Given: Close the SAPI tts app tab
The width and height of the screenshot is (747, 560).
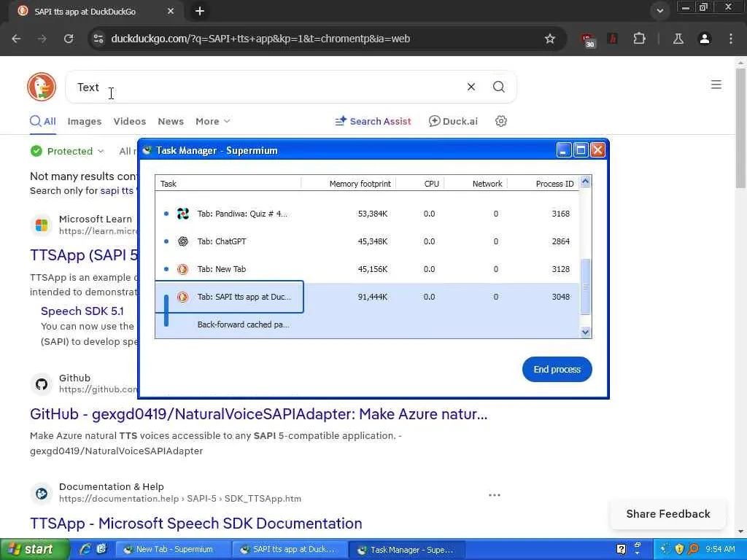Looking at the screenshot, I should [x=171, y=11].
